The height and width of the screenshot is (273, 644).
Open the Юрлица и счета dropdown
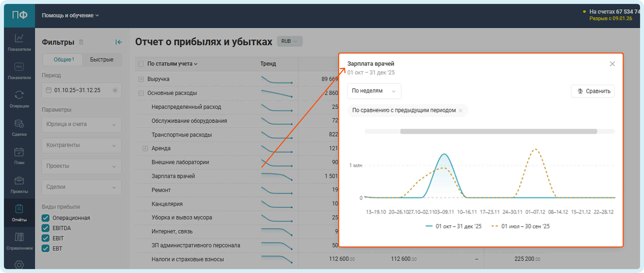(x=81, y=124)
